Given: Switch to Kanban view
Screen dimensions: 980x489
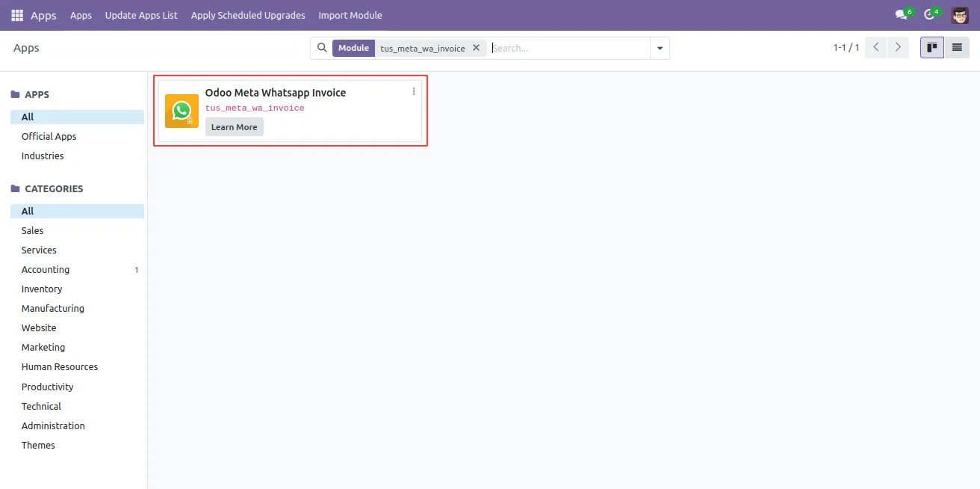Looking at the screenshot, I should [x=932, y=47].
